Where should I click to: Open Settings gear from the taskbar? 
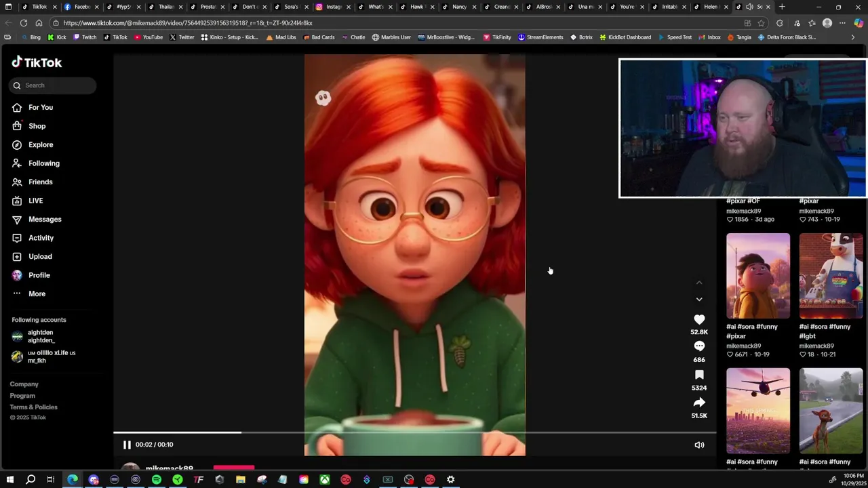450,480
